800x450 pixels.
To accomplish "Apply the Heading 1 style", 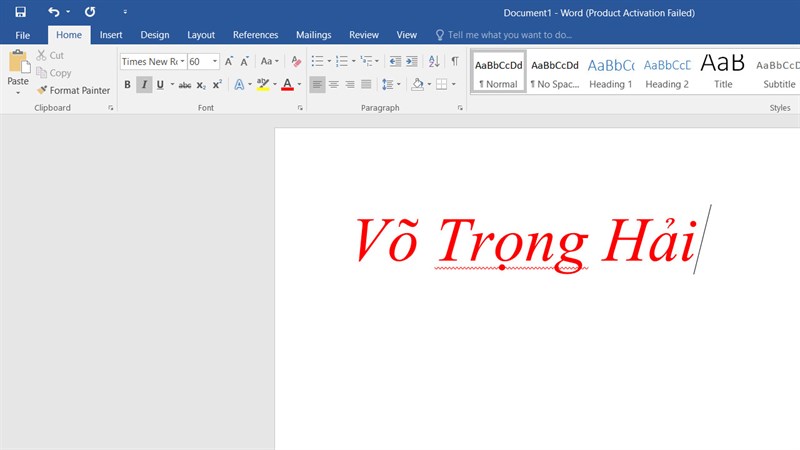I will [611, 71].
